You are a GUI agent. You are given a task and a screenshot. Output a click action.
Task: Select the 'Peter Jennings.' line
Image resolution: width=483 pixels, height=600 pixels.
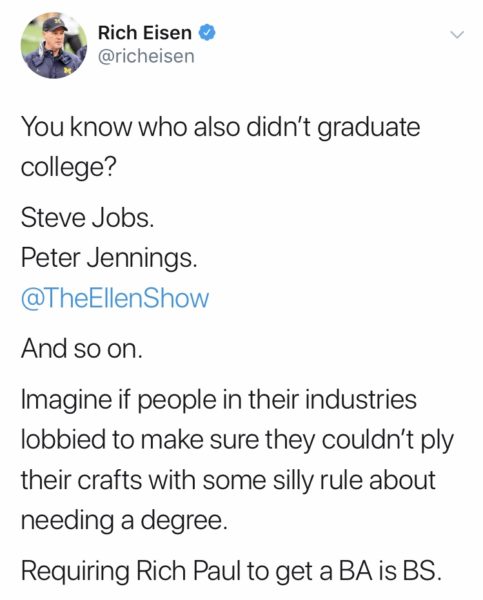coord(109,259)
